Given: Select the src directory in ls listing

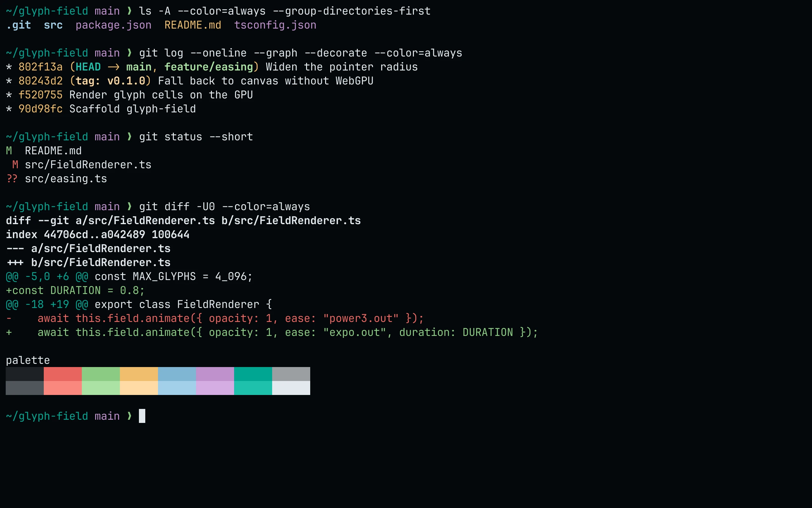Looking at the screenshot, I should (53, 25).
